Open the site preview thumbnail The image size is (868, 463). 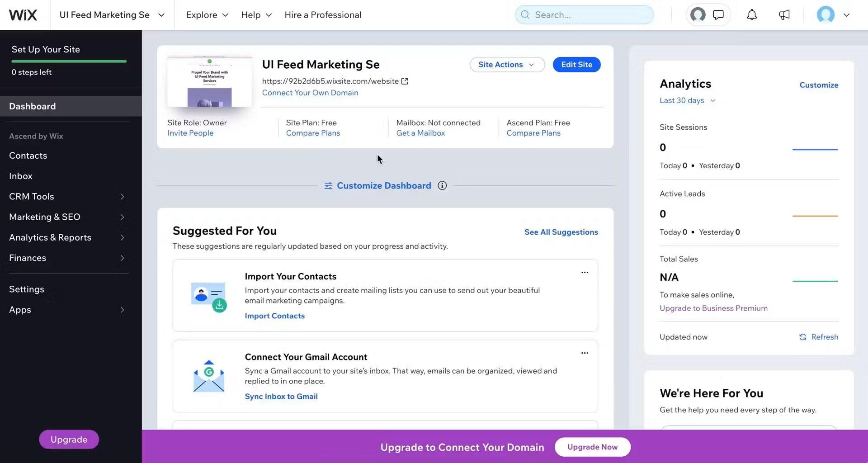tap(209, 82)
